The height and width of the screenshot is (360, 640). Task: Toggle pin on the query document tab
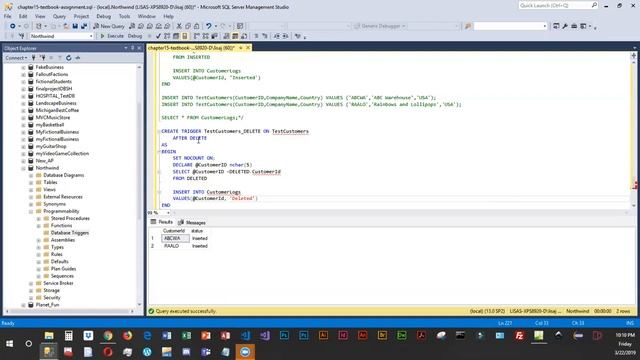point(240,48)
